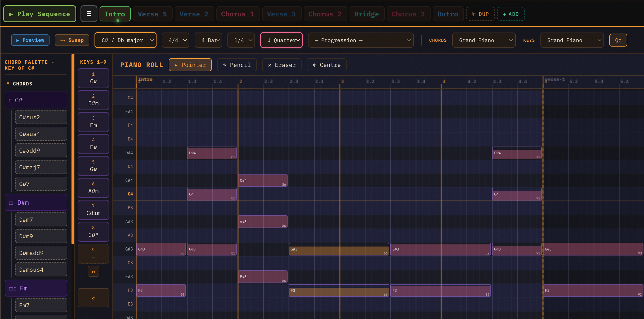Click the hamburger menu icon

(x=89, y=14)
